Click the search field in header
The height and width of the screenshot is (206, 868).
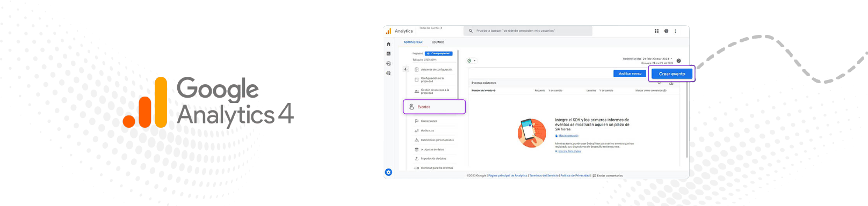[528, 31]
